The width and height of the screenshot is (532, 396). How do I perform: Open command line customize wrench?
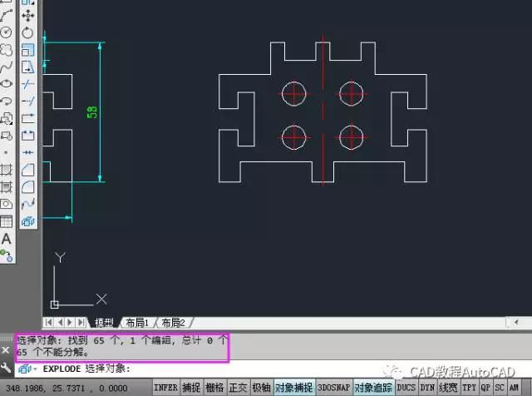point(6,368)
